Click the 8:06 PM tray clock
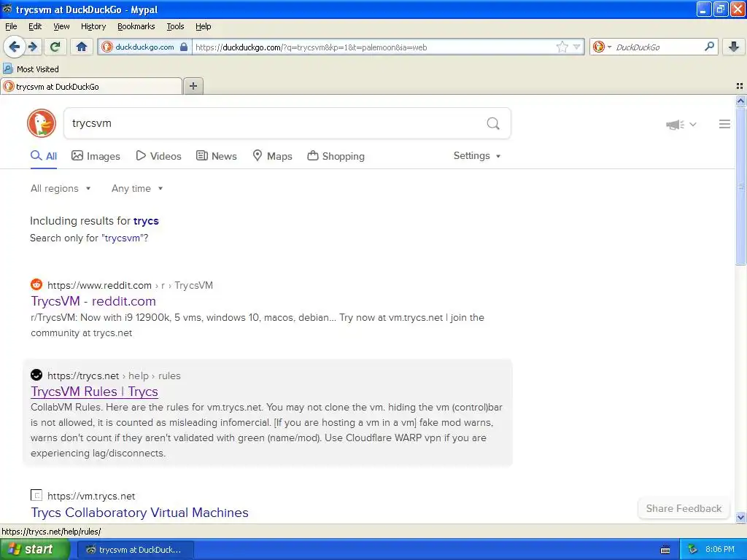The image size is (747, 560). 720,550
